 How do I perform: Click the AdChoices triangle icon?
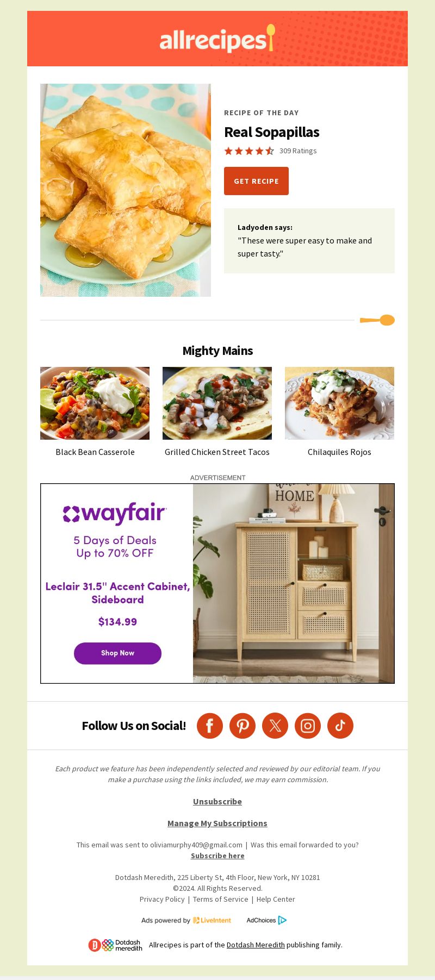coord(282,920)
